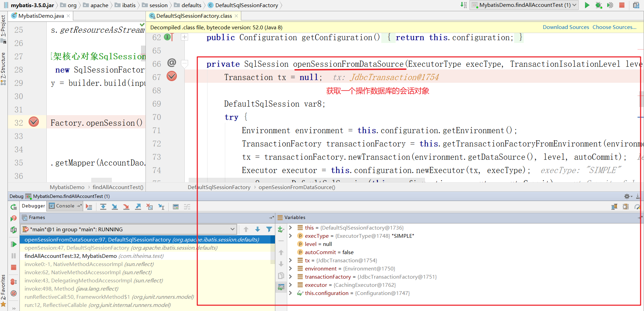Collapse the openSessionFromDataSource method fold marker
The width and height of the screenshot is (644, 311).
(184, 63)
